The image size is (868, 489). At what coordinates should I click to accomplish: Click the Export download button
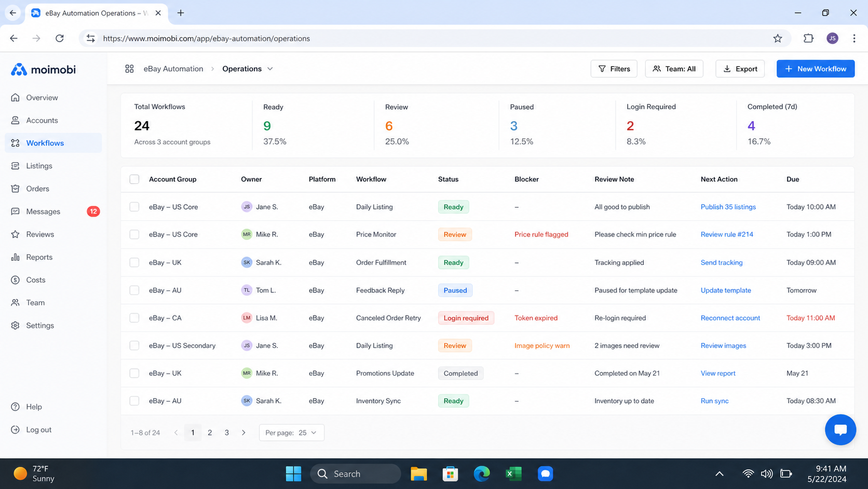740,69
